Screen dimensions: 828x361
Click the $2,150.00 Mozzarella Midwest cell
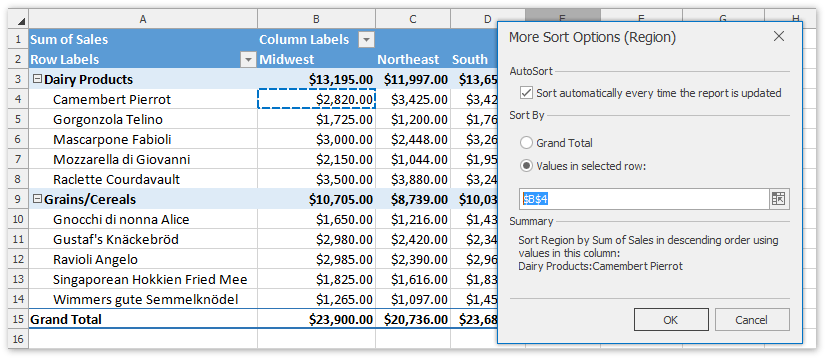click(x=316, y=159)
